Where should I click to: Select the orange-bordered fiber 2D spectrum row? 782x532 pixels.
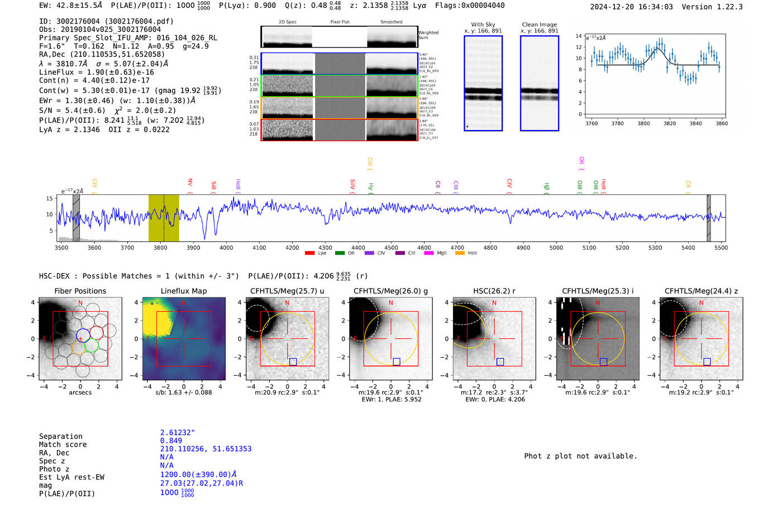[x=339, y=108]
